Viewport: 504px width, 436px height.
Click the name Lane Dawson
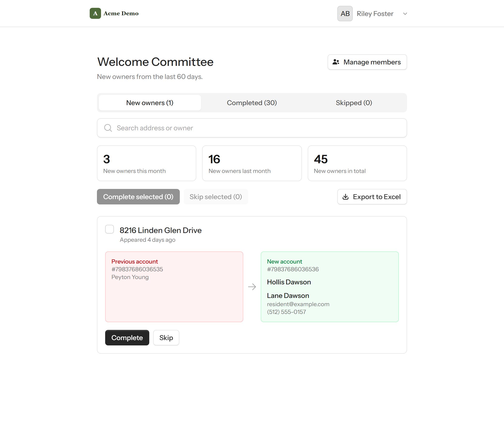pyautogui.click(x=288, y=296)
